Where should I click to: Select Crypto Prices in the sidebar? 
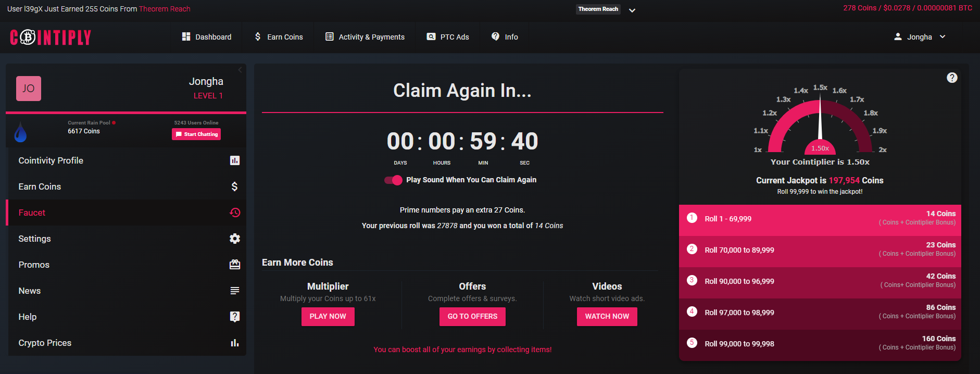point(126,343)
